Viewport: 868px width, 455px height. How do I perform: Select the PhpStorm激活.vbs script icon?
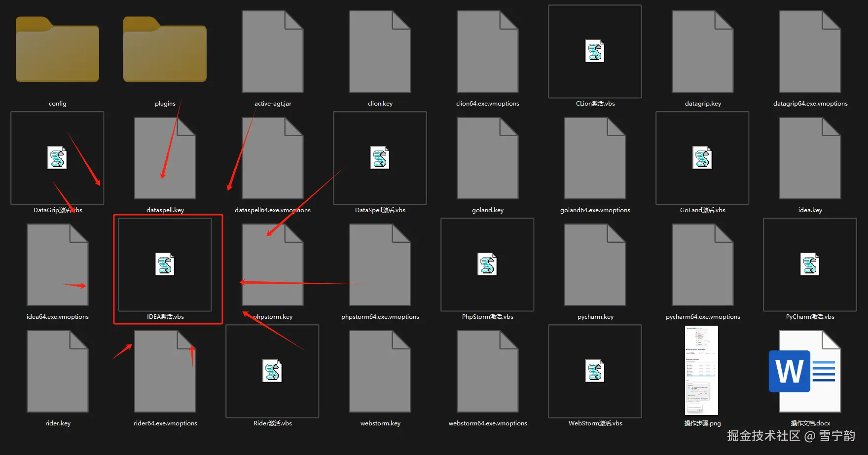[x=487, y=265]
